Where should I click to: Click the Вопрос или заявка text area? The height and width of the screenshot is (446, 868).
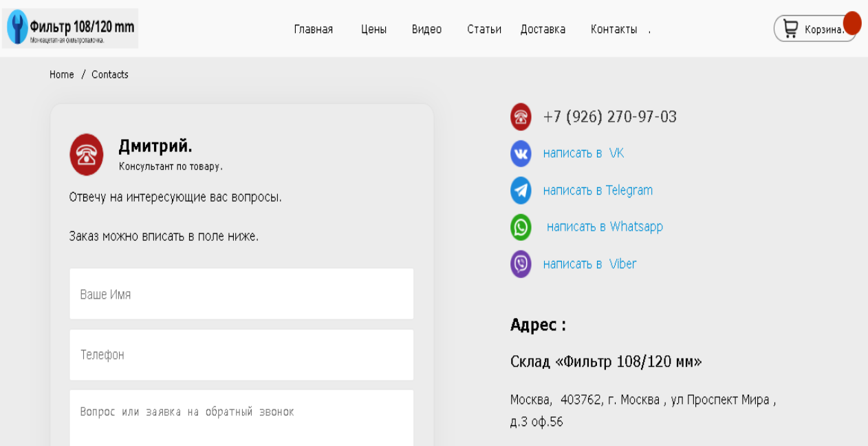(x=241, y=416)
